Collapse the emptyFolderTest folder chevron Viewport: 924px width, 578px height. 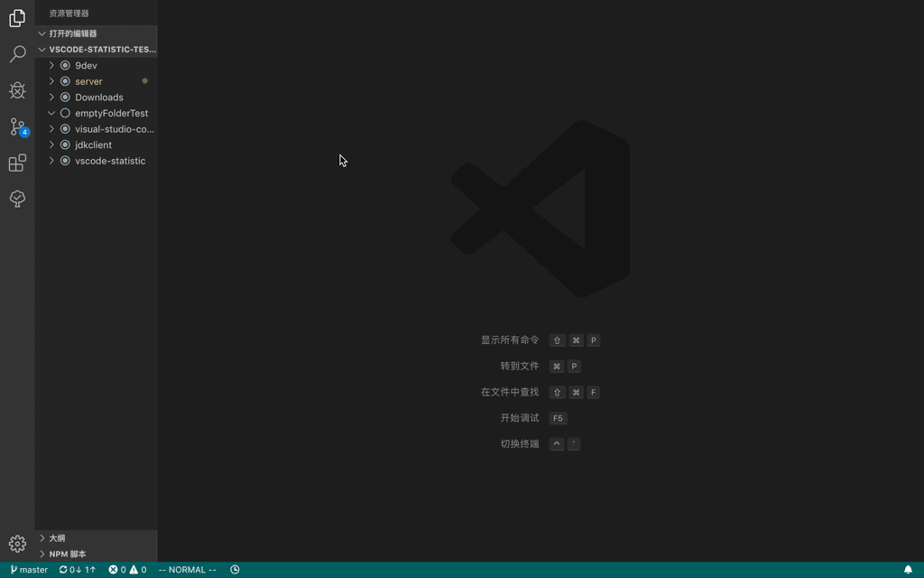click(51, 113)
